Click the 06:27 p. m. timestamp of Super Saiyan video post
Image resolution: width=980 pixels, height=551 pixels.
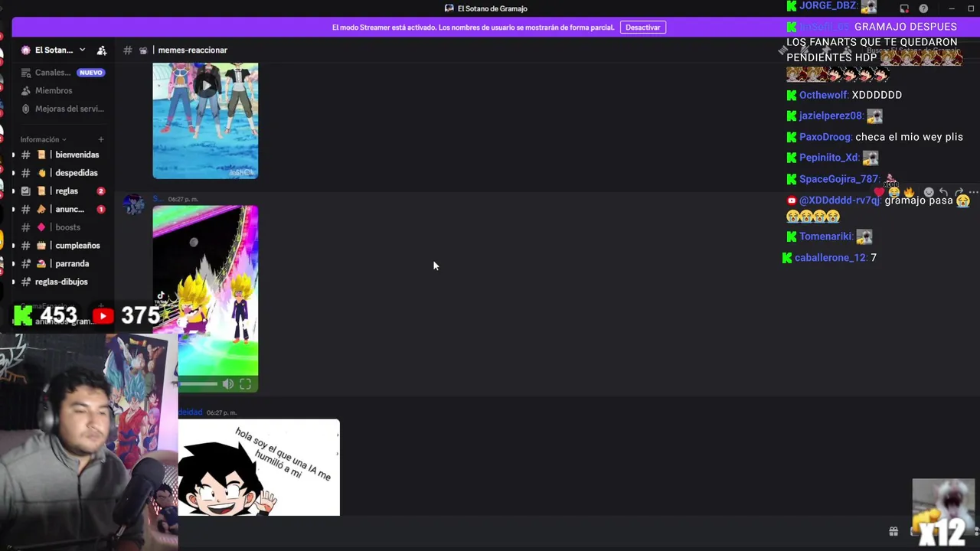coord(183,199)
